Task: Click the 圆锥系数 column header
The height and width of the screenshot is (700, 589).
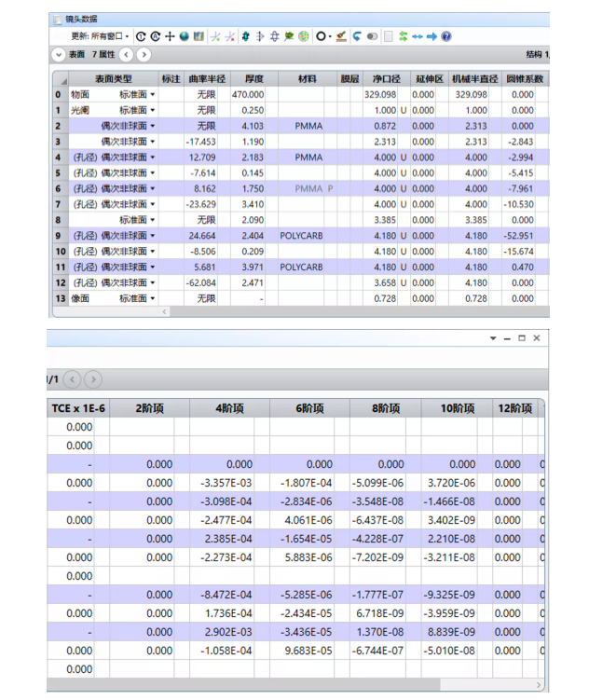Action: [525, 79]
